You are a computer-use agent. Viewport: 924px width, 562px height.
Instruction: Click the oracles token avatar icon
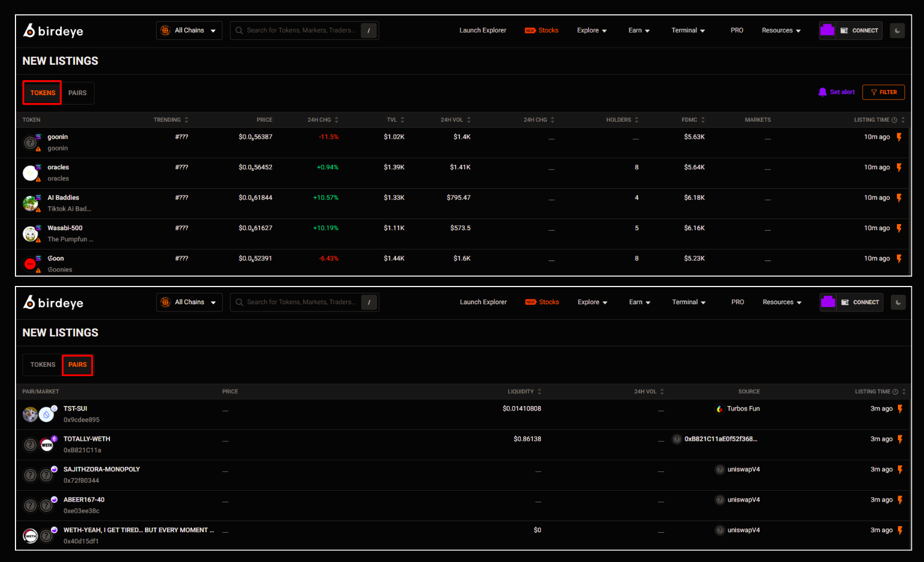31,173
